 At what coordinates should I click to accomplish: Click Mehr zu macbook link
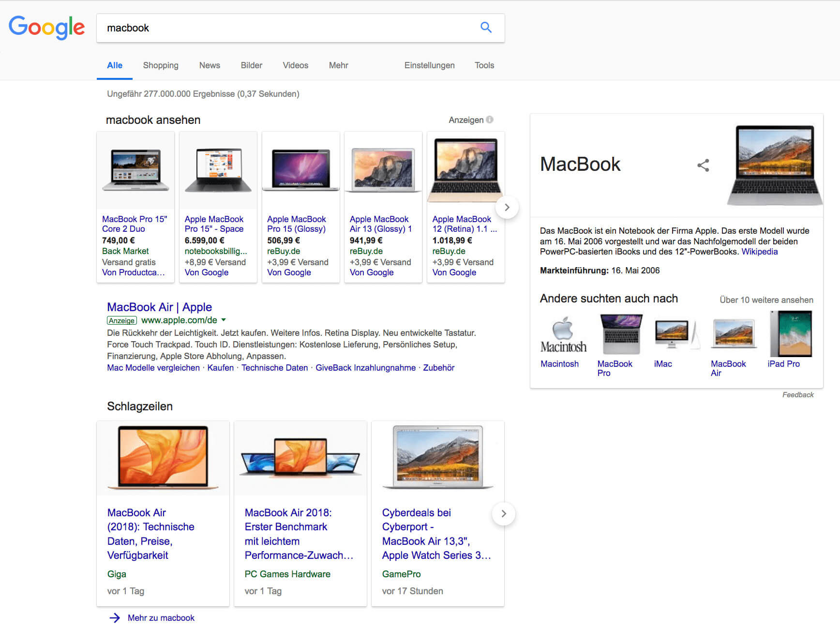161,618
